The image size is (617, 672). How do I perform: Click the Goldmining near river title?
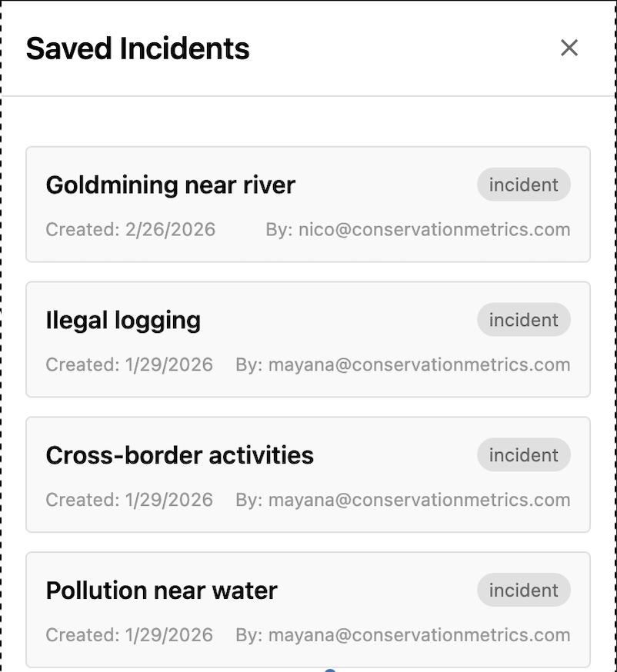pos(170,185)
